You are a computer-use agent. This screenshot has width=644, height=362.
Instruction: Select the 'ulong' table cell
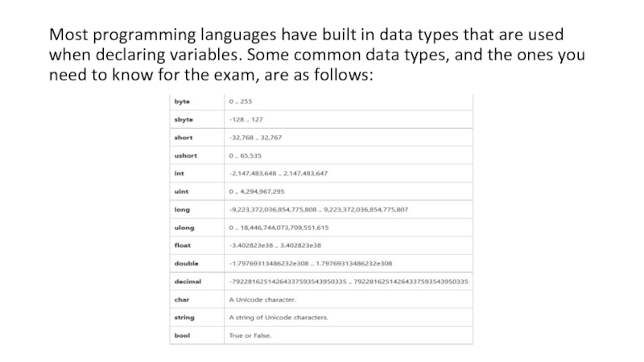tap(183, 228)
